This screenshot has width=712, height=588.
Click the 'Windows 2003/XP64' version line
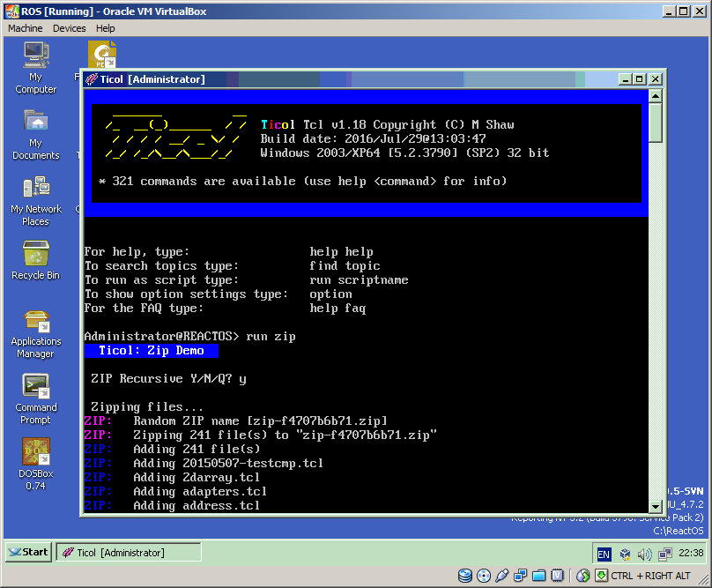click(x=404, y=153)
